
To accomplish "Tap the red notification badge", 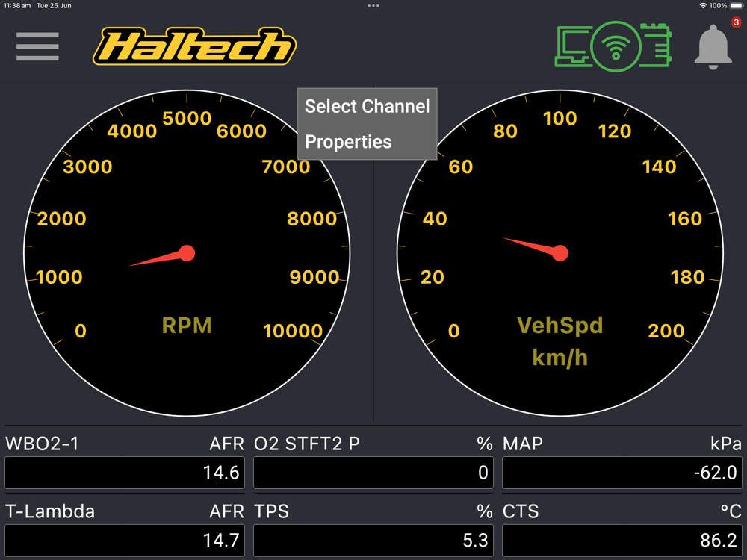I will tap(736, 22).
